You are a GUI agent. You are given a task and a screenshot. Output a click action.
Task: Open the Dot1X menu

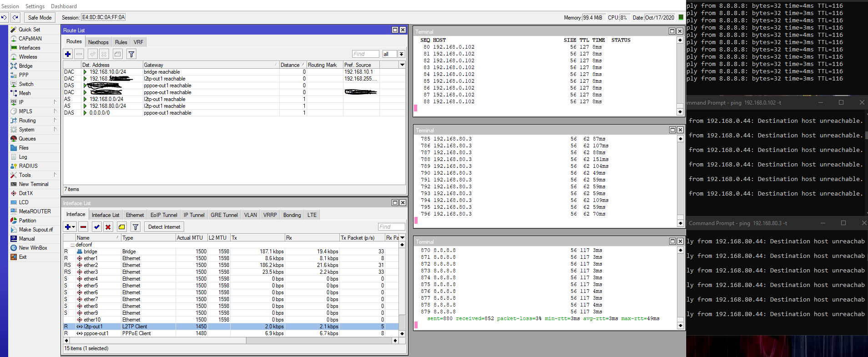click(x=25, y=193)
